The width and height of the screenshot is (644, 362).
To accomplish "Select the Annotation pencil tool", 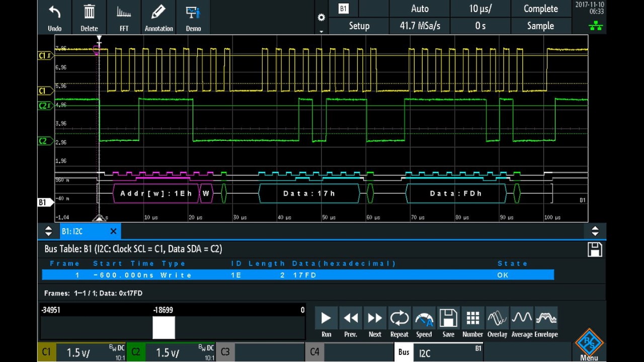I will (158, 13).
